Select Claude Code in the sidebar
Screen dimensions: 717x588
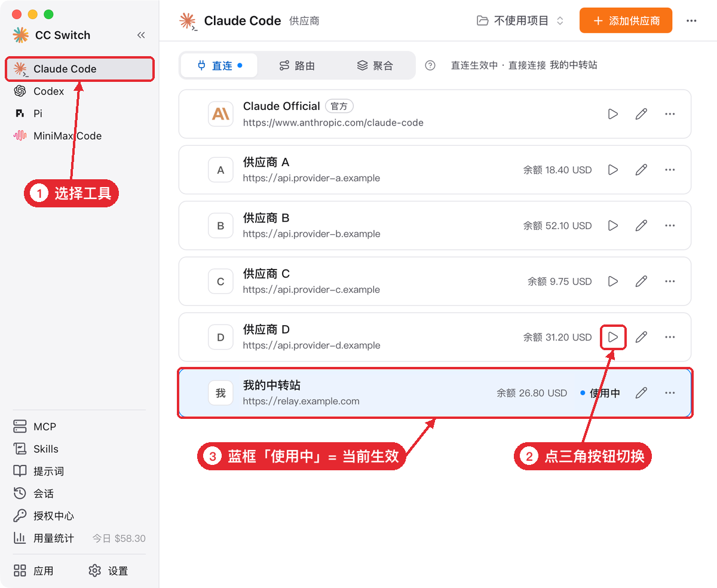point(80,69)
